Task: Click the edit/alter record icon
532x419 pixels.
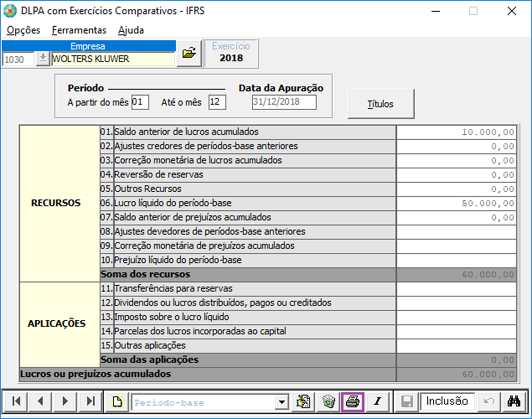Action: (x=303, y=401)
